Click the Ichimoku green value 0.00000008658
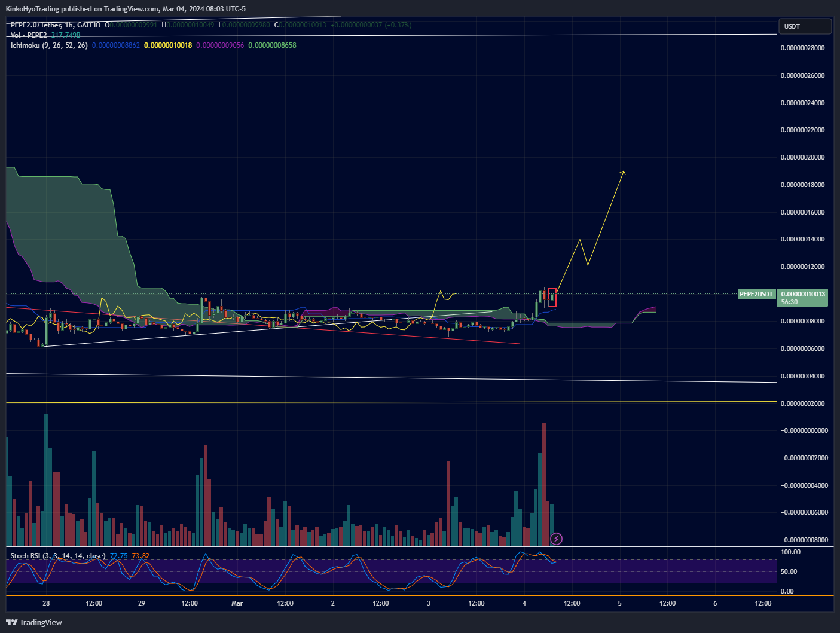 pyautogui.click(x=272, y=45)
